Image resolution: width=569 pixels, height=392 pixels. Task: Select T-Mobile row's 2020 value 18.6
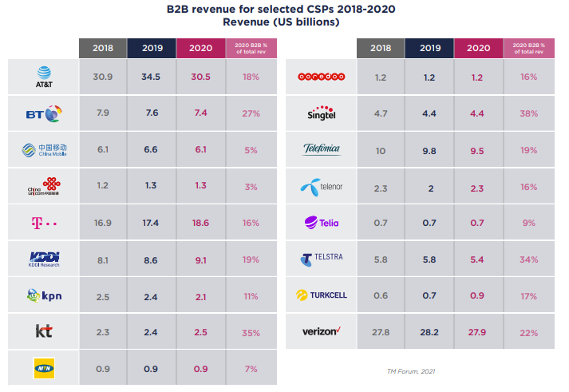click(200, 223)
